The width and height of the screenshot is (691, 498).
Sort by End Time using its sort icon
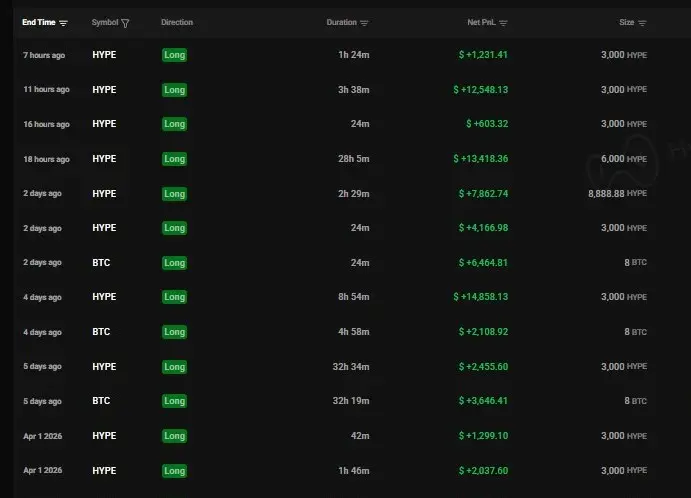[63, 23]
